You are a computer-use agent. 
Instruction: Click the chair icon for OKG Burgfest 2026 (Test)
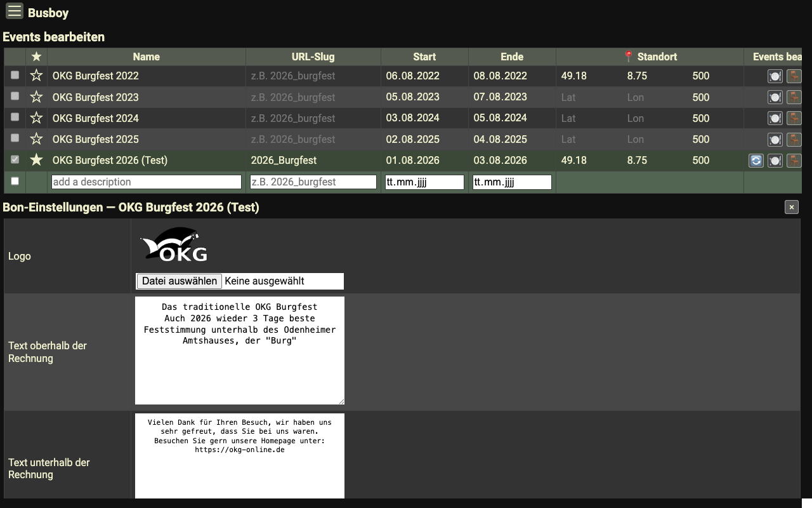[x=794, y=161]
